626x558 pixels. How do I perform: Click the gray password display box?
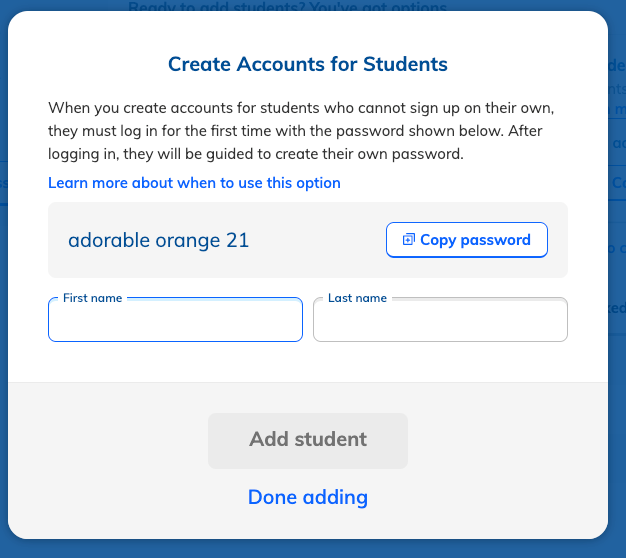[x=308, y=240]
